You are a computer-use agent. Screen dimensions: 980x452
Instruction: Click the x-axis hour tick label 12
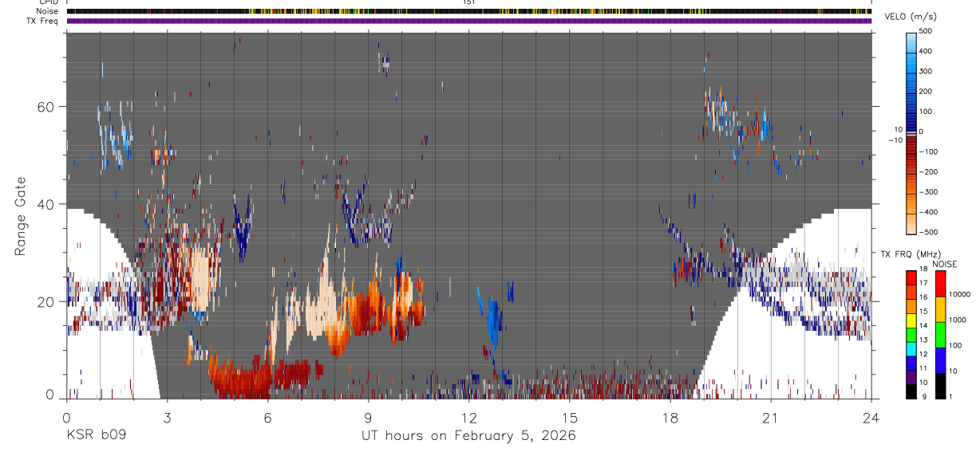(x=468, y=417)
